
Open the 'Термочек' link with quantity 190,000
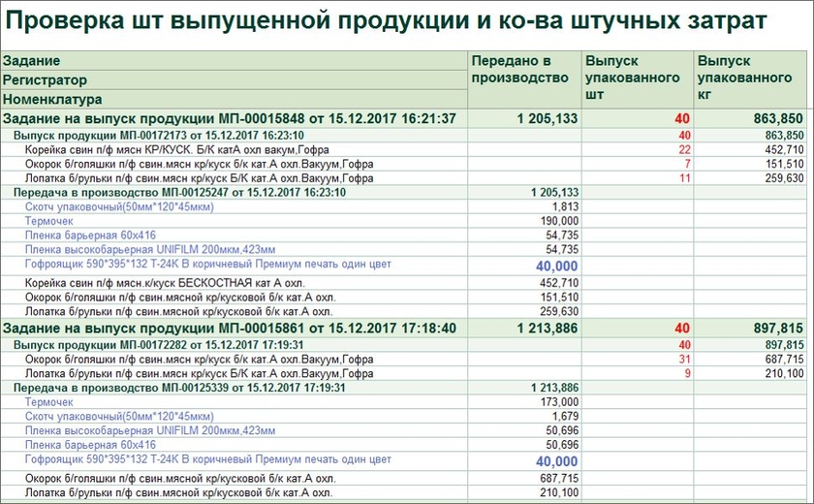tap(48, 221)
